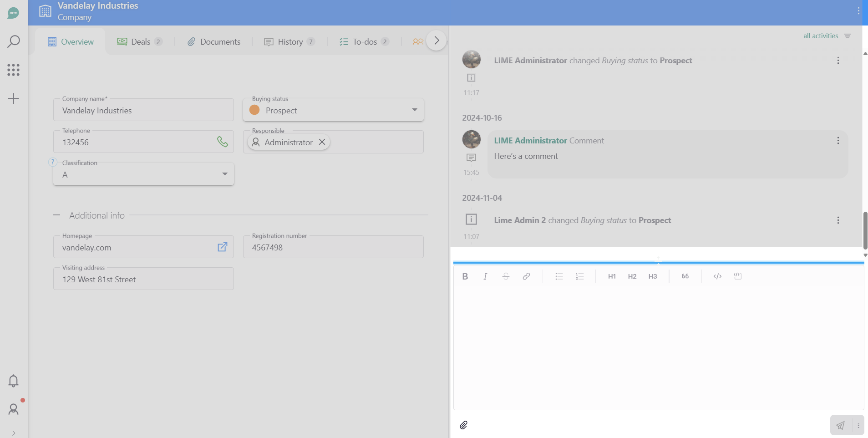Click the send paper plane button
The width and height of the screenshot is (868, 438).
840,425
